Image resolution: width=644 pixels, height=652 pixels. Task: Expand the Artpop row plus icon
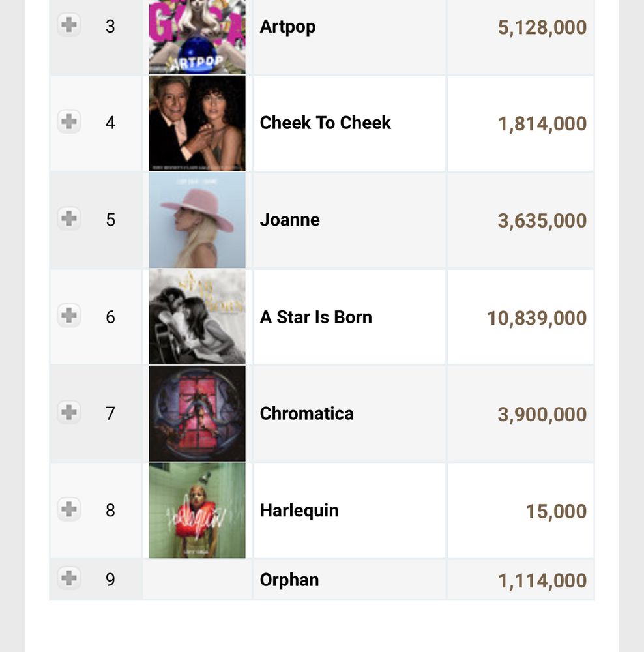(69, 26)
